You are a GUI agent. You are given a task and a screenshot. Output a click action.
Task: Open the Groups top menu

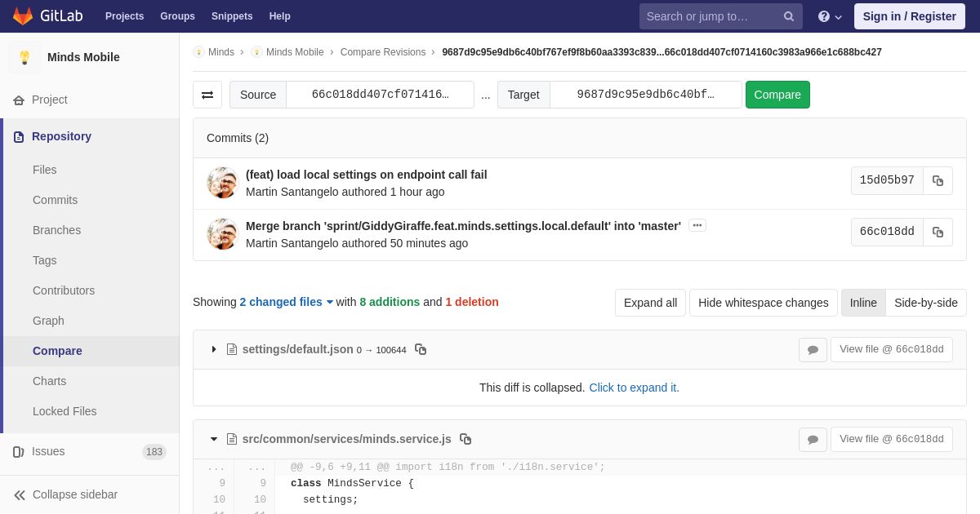(177, 16)
